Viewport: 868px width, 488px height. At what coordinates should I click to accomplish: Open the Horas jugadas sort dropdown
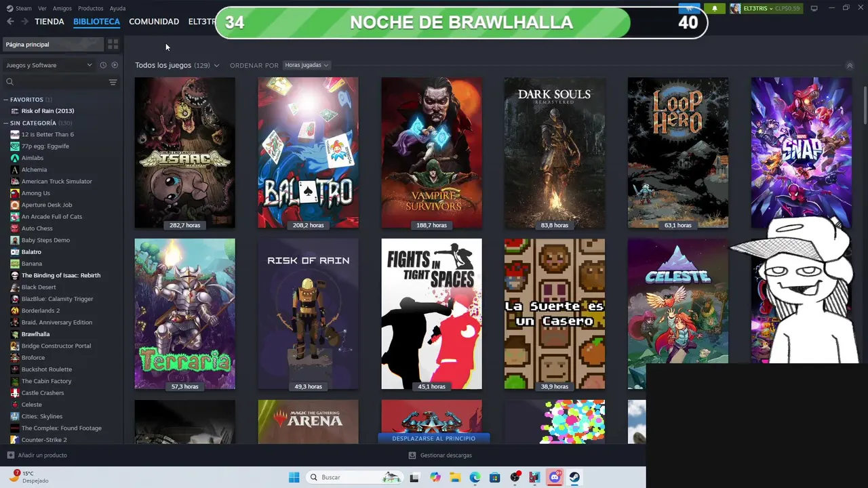pos(307,65)
